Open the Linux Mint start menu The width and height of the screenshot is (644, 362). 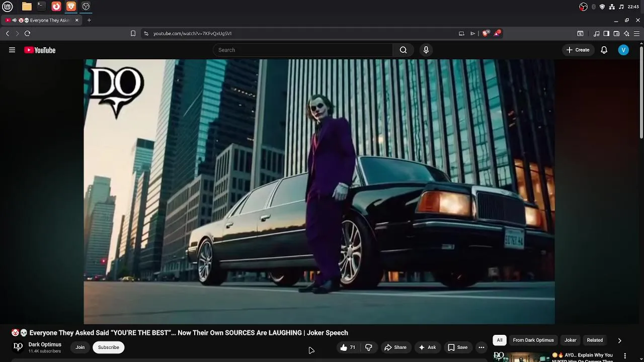point(7,7)
